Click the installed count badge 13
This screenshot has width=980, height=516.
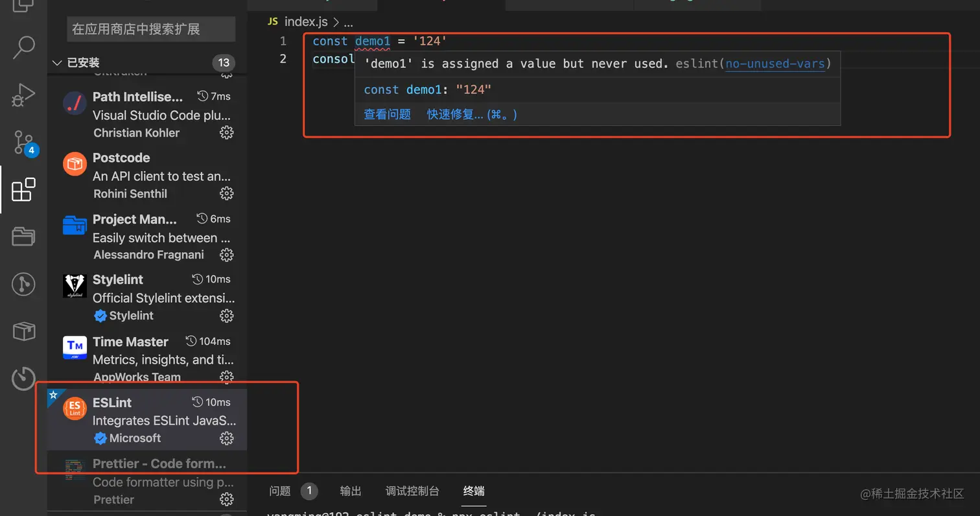[224, 63]
